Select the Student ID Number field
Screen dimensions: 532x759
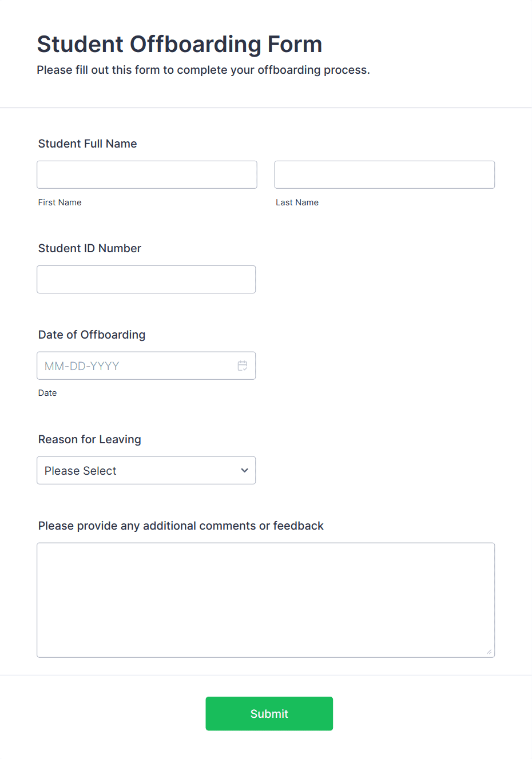pyautogui.click(x=146, y=279)
